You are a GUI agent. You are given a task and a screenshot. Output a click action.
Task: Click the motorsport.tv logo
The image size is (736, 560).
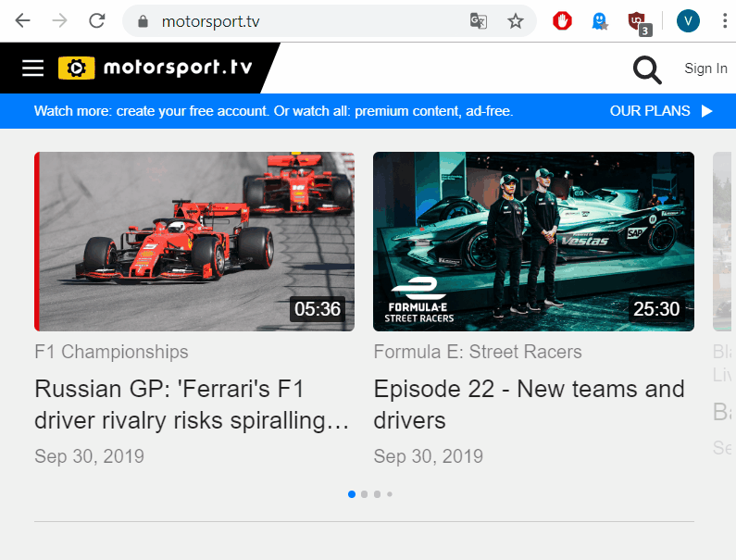pos(156,68)
